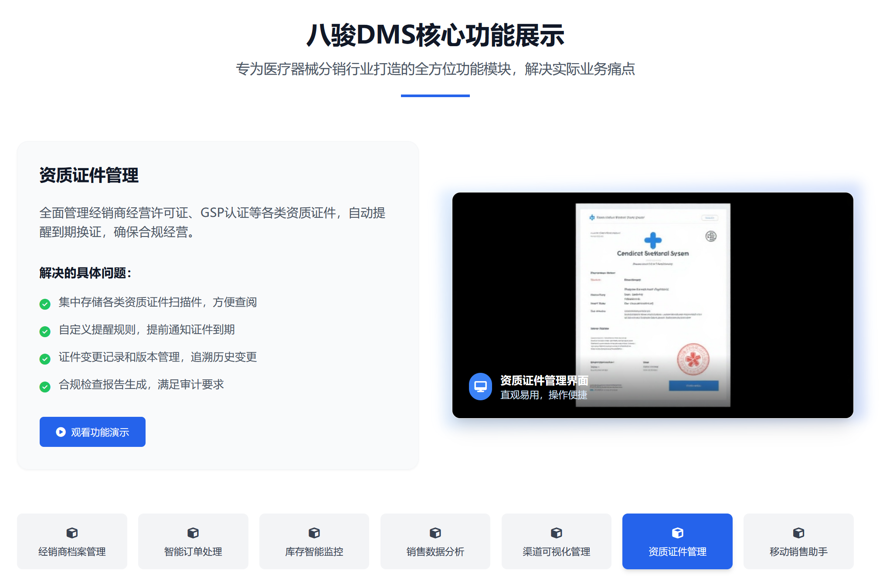Toggle the checkmark beside 集中存储各类资质证件扫描件
Screen dimensions: 883x588
click(x=45, y=304)
